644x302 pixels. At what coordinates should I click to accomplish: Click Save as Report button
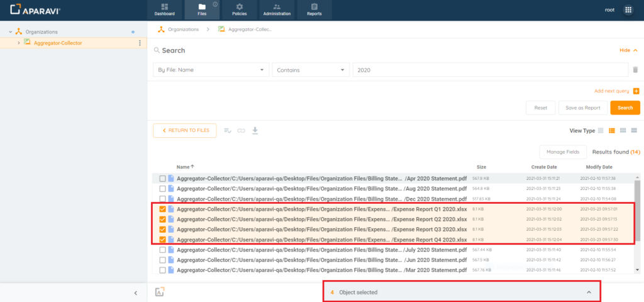click(583, 108)
